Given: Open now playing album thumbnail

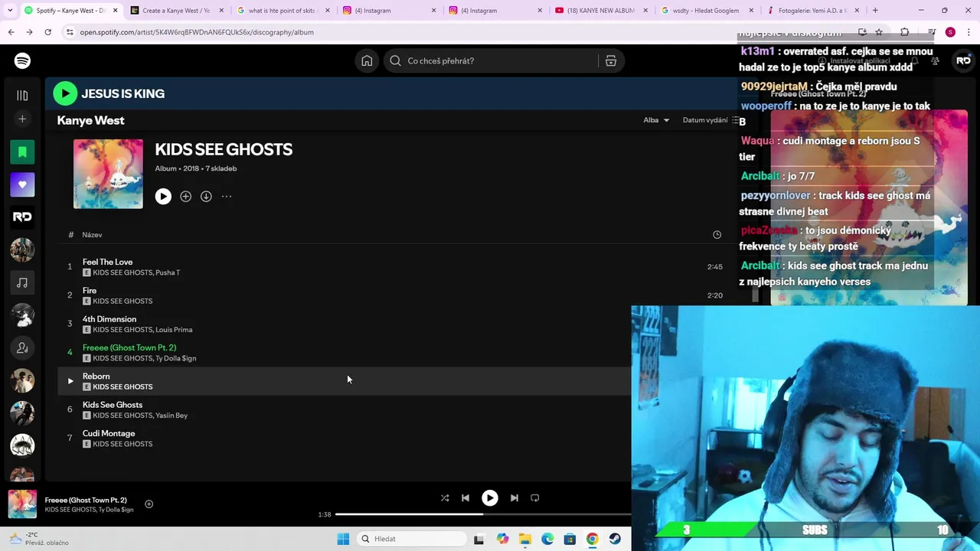Looking at the screenshot, I should [22, 504].
